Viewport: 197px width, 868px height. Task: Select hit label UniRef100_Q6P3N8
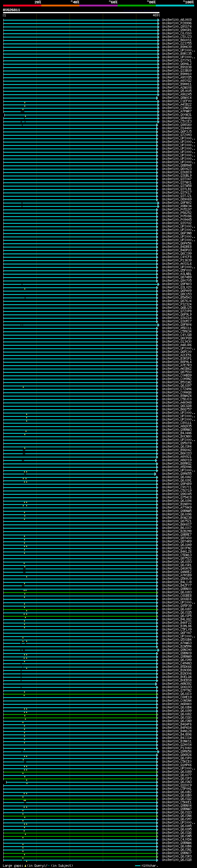click(177, 233)
